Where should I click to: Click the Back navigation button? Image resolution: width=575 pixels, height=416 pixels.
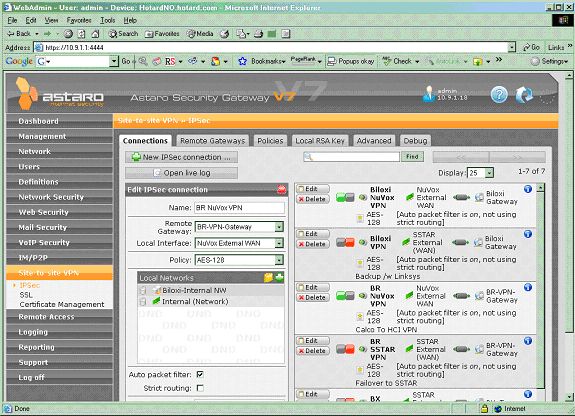point(19,34)
